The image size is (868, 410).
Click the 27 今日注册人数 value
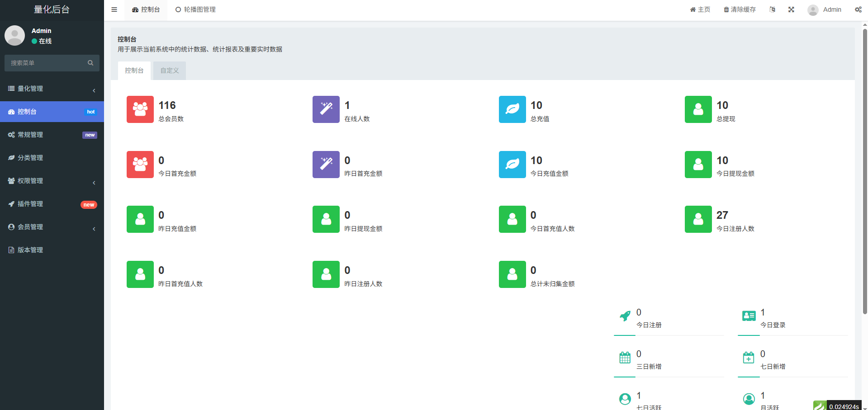pos(722,215)
